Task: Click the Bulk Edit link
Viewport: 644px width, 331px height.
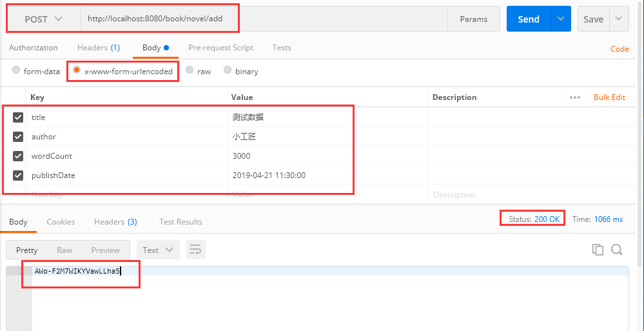Action: click(x=609, y=97)
